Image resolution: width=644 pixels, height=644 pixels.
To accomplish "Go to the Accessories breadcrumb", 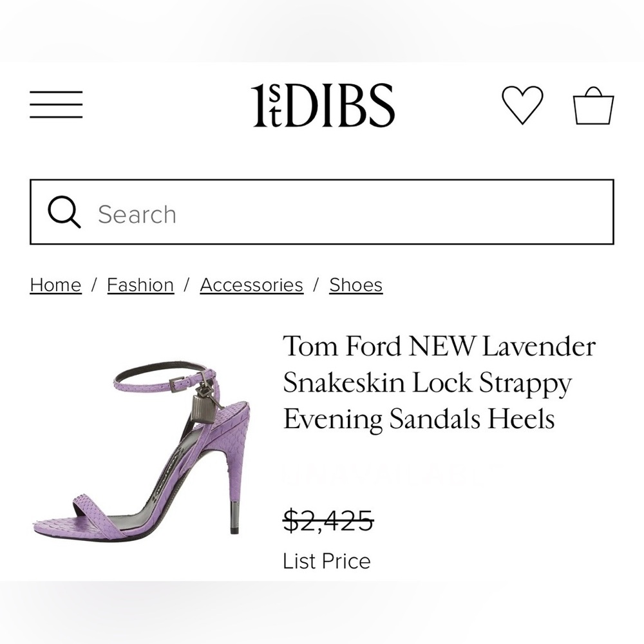I will click(x=252, y=284).
